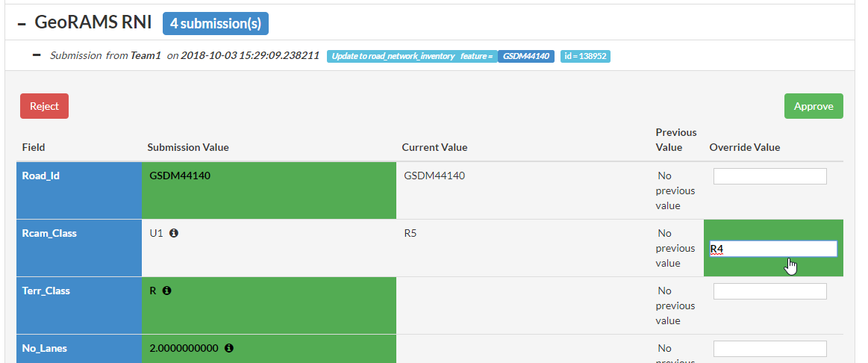Viewport: 868px width, 363px height.
Task: Click the GSDM44140 feature badge
Action: point(526,56)
